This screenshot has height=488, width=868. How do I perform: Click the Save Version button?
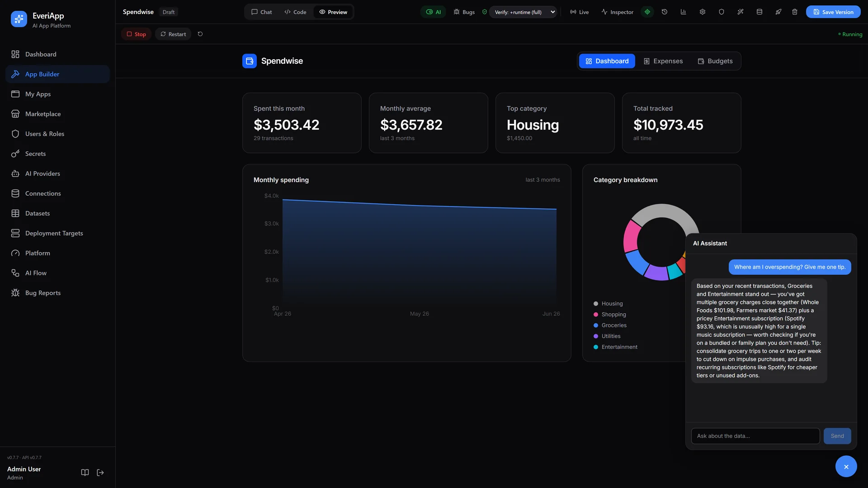click(833, 12)
